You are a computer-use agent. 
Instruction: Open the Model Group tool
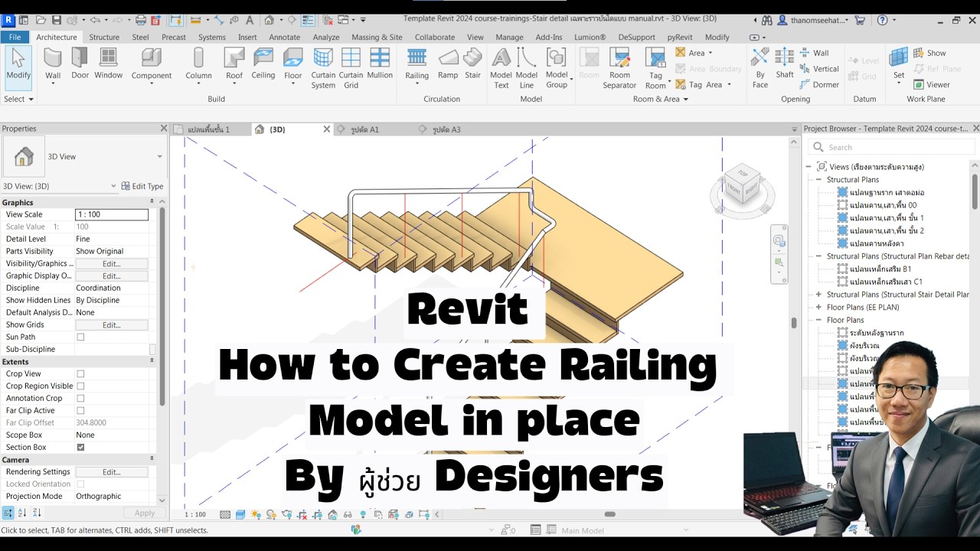pos(557,68)
